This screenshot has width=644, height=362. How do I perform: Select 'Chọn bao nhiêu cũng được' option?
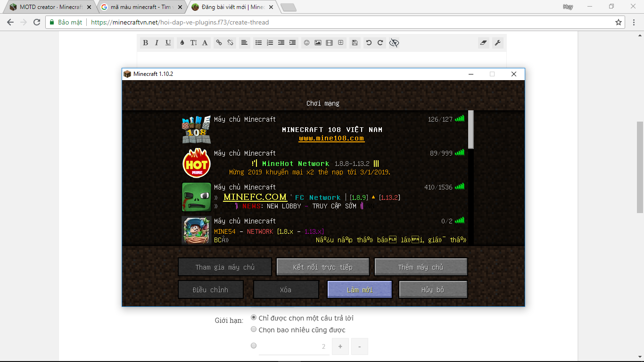(254, 329)
